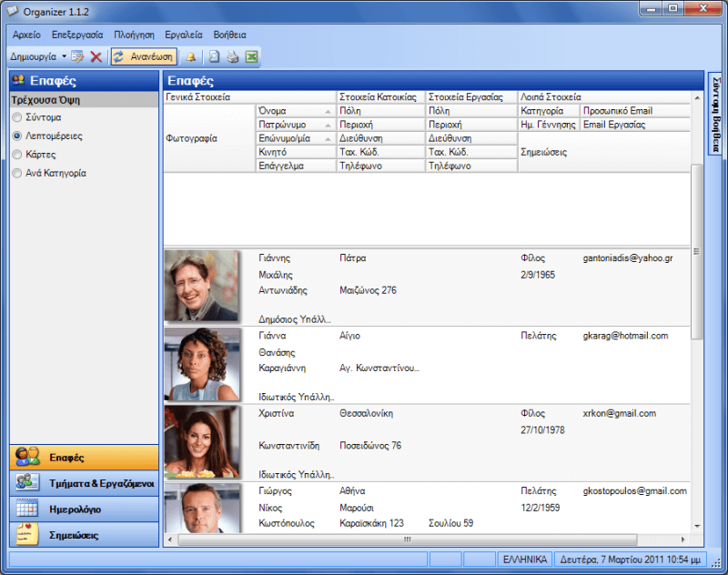Click the red X delete icon
This screenshot has height=575, width=728.
tap(96, 56)
